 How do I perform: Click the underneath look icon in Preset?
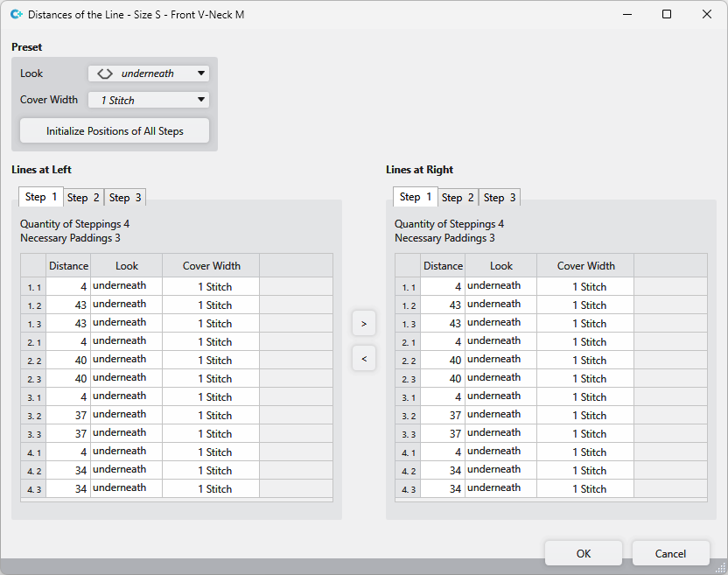(x=105, y=74)
